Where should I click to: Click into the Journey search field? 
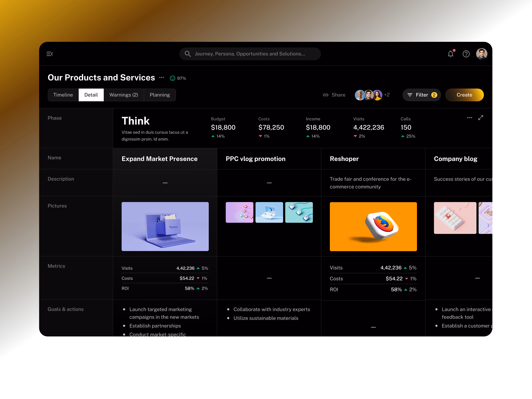click(250, 54)
